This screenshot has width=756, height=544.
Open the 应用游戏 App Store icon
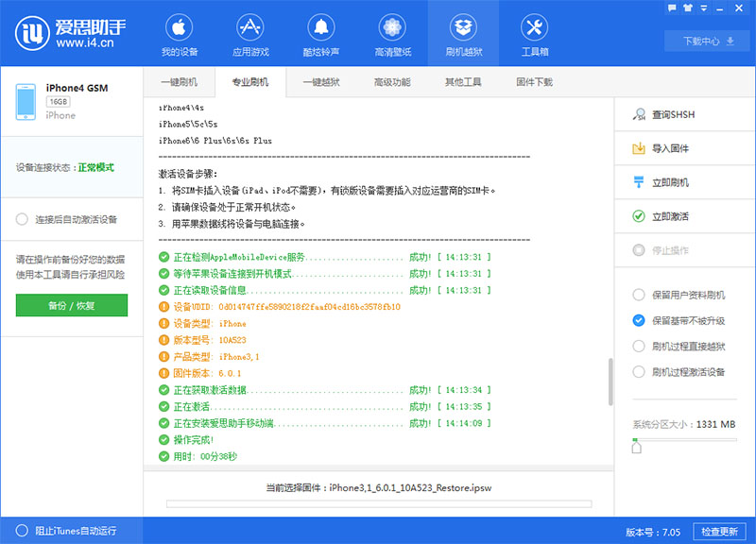coord(249,28)
